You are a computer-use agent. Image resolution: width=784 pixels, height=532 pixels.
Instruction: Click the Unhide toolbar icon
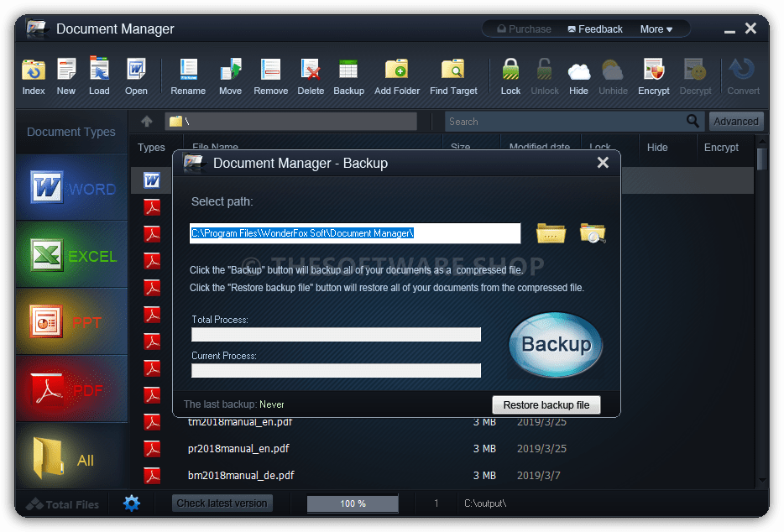(x=613, y=76)
